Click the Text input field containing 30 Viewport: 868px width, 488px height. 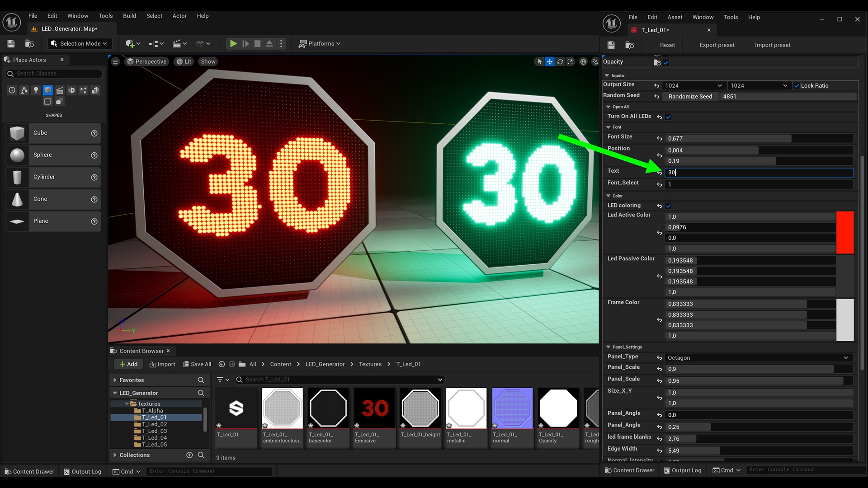coord(759,172)
